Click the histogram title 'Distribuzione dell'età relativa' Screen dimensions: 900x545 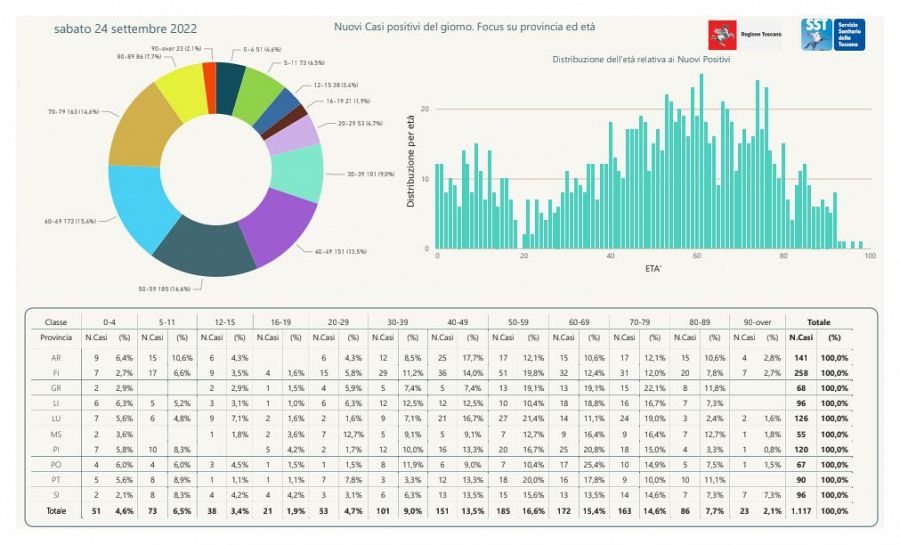click(641, 60)
